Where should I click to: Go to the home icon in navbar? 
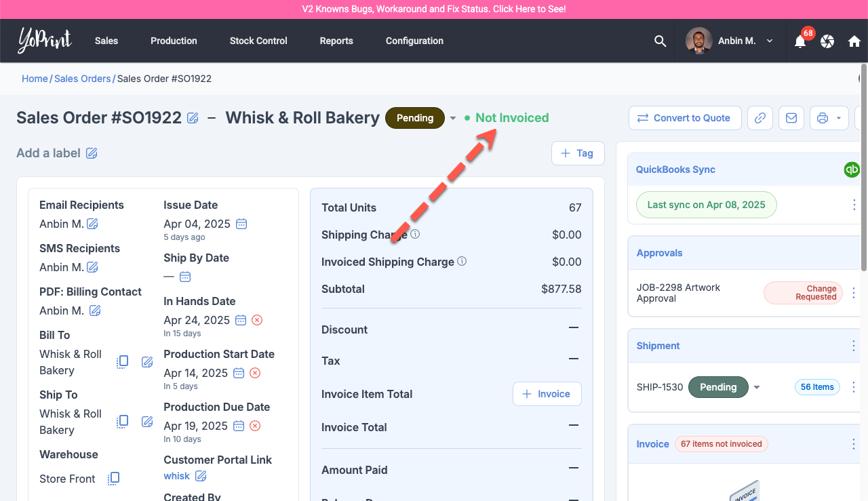[x=854, y=41]
